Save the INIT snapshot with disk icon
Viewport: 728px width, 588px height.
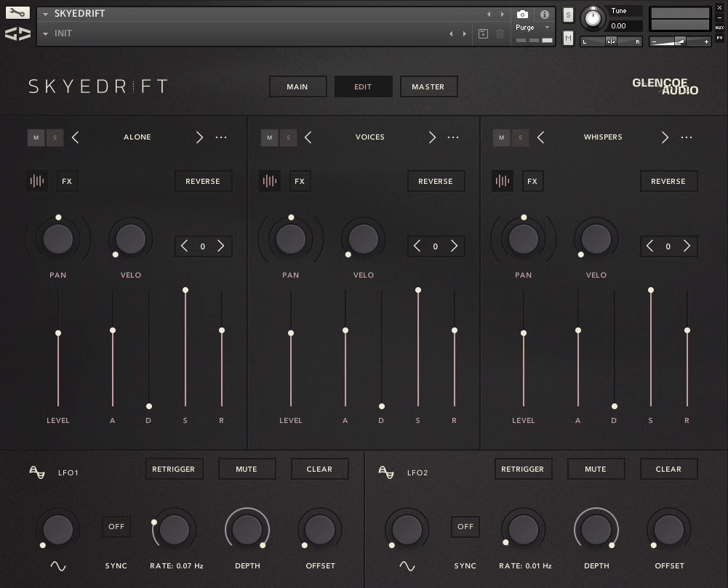[x=483, y=33]
